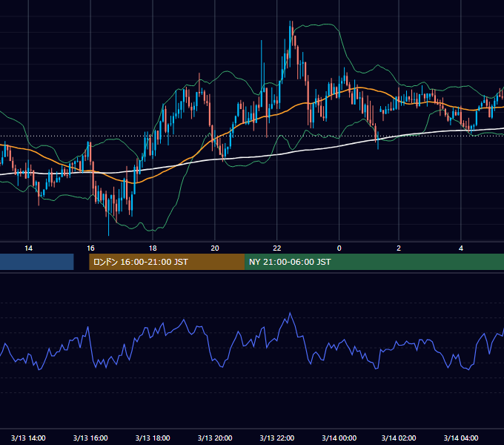The width and height of the screenshot is (504, 445).
Task: Click the 20 hour label on chart axis
Action: pyautogui.click(x=215, y=248)
